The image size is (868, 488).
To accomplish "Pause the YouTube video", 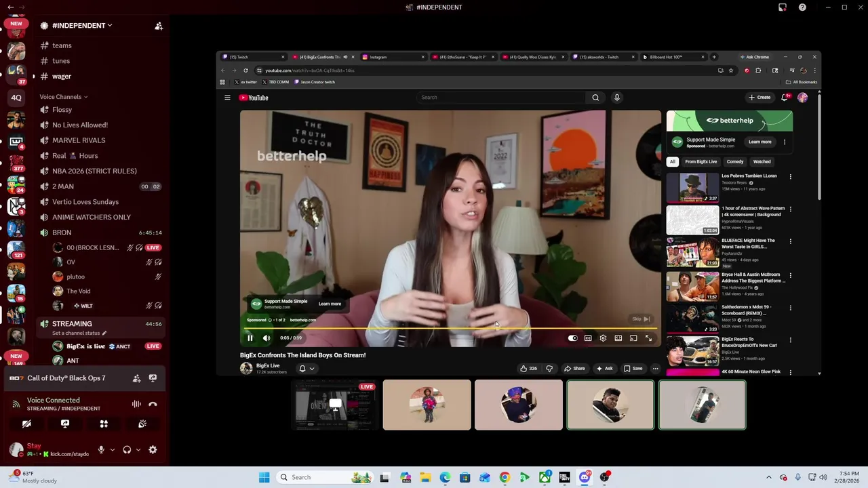I will click(250, 338).
